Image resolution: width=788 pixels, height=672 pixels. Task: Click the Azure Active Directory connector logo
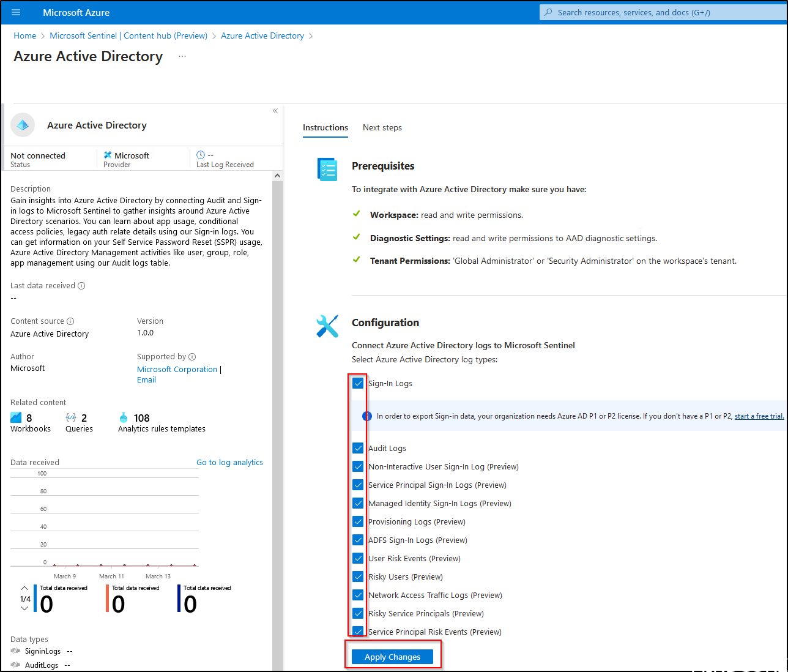(23, 125)
